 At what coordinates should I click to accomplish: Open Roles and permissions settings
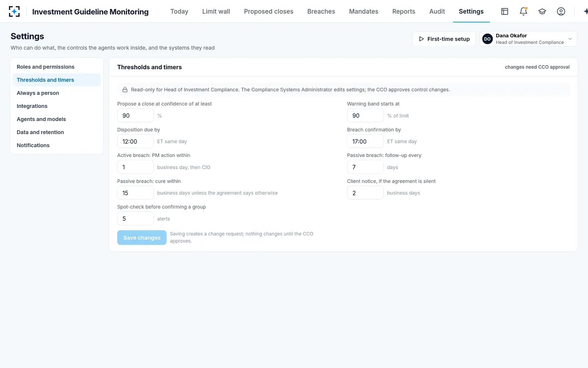coord(57,67)
